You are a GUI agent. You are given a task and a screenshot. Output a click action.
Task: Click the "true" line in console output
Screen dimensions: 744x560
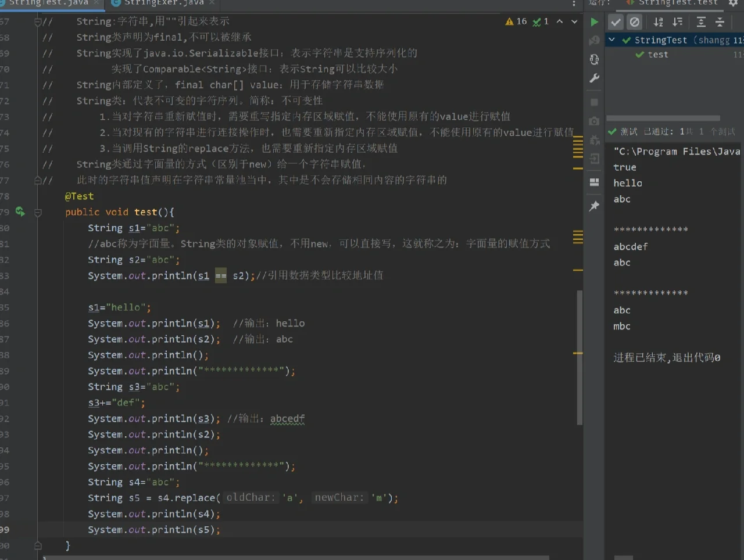[625, 167]
